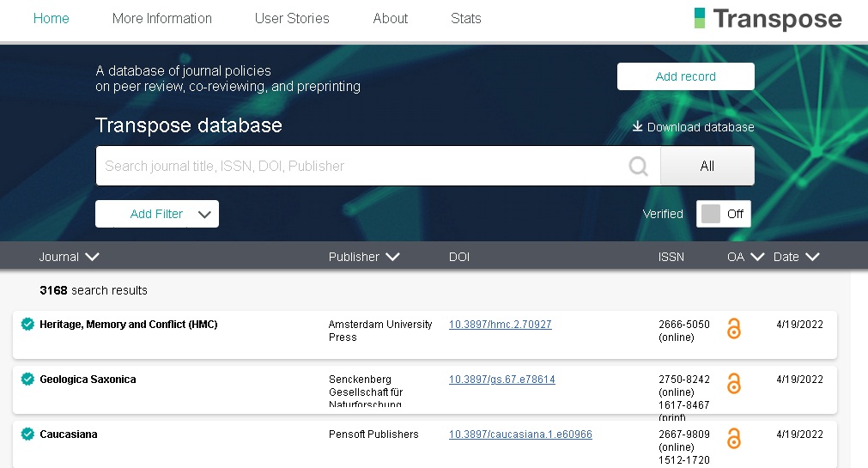Viewport: 868px width, 468px height.
Task: Sort by OA column
Action: 746,257
